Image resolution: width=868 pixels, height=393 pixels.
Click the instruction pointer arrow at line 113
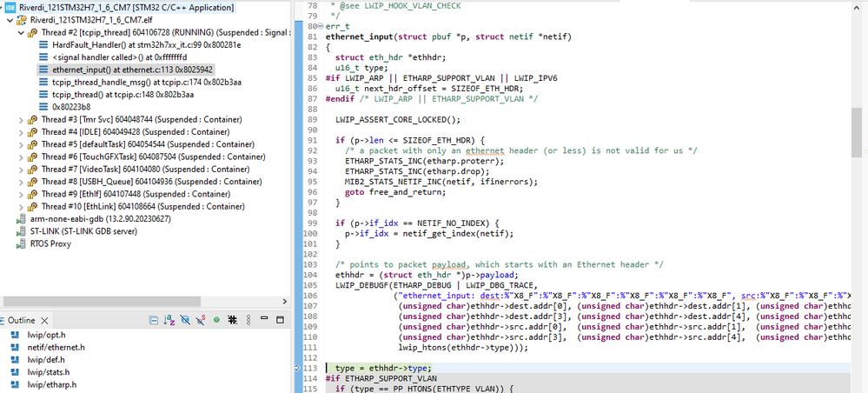[297, 368]
